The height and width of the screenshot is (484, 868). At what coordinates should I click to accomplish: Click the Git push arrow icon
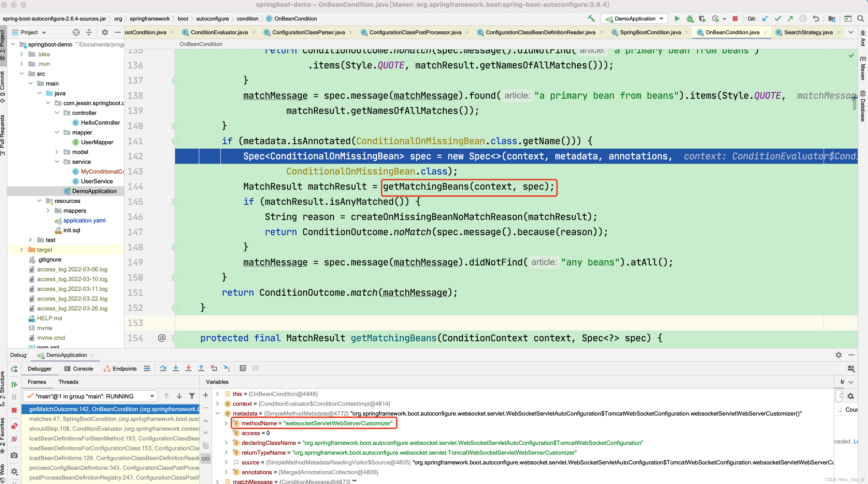(x=790, y=19)
